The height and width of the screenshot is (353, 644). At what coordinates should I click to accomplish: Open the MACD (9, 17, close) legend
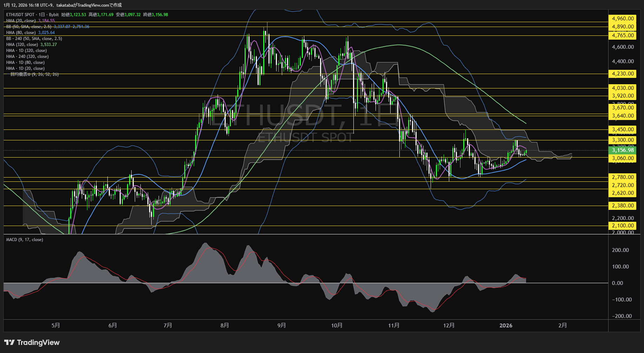25,240
